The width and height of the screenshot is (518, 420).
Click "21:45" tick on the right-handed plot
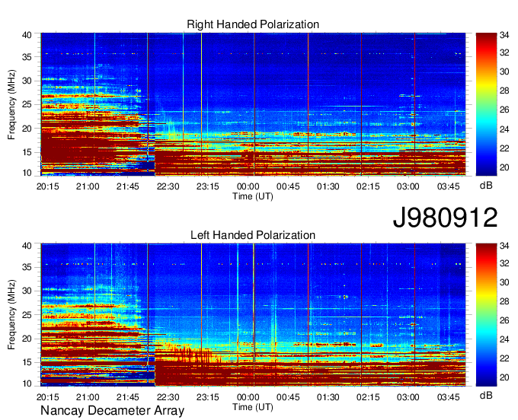pyautogui.click(x=127, y=186)
